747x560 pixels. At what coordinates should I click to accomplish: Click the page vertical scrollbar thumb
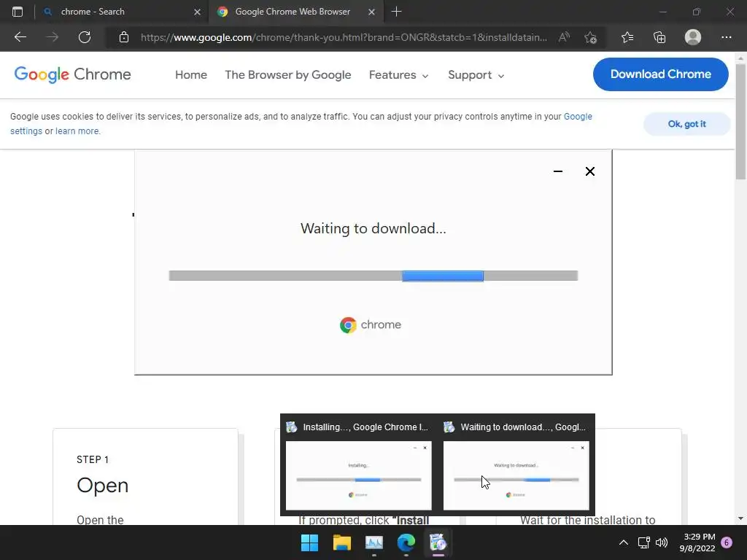tap(740, 122)
